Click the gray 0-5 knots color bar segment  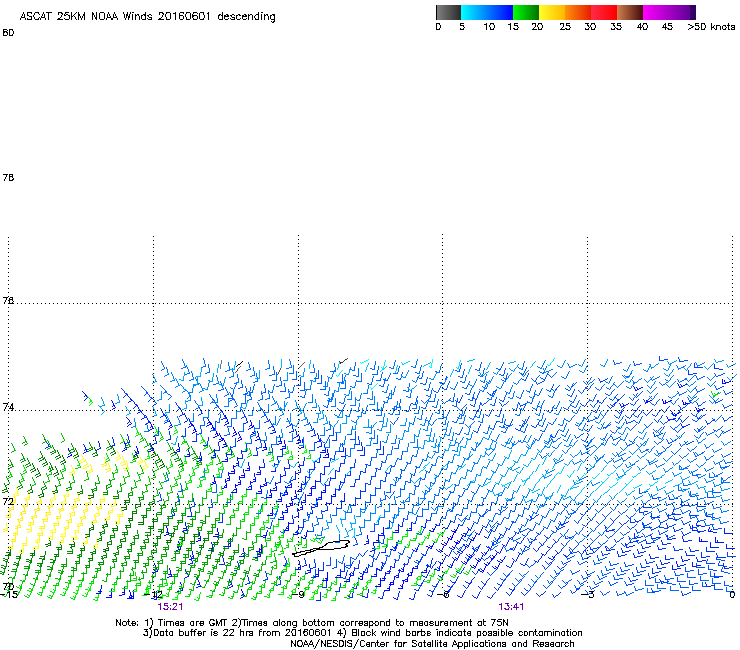[448, 12]
